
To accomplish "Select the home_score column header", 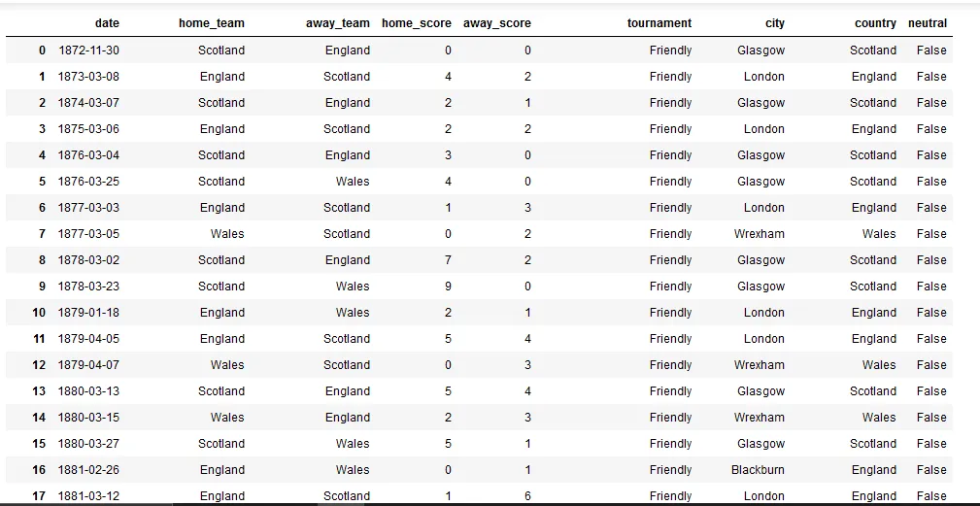I will coord(417,23).
